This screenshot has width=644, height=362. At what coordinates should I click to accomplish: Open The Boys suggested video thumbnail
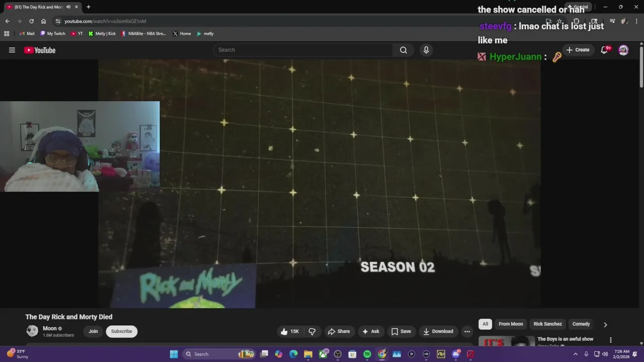506,341
